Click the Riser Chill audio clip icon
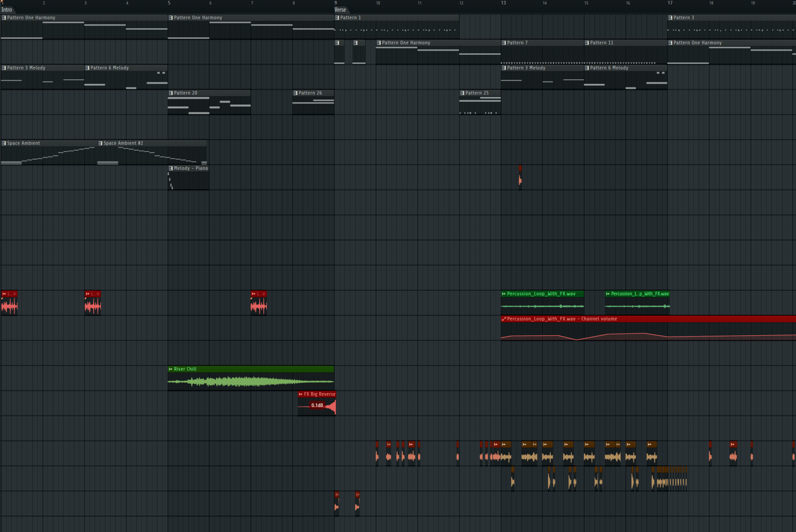Viewport: 796px width, 532px height. point(170,369)
